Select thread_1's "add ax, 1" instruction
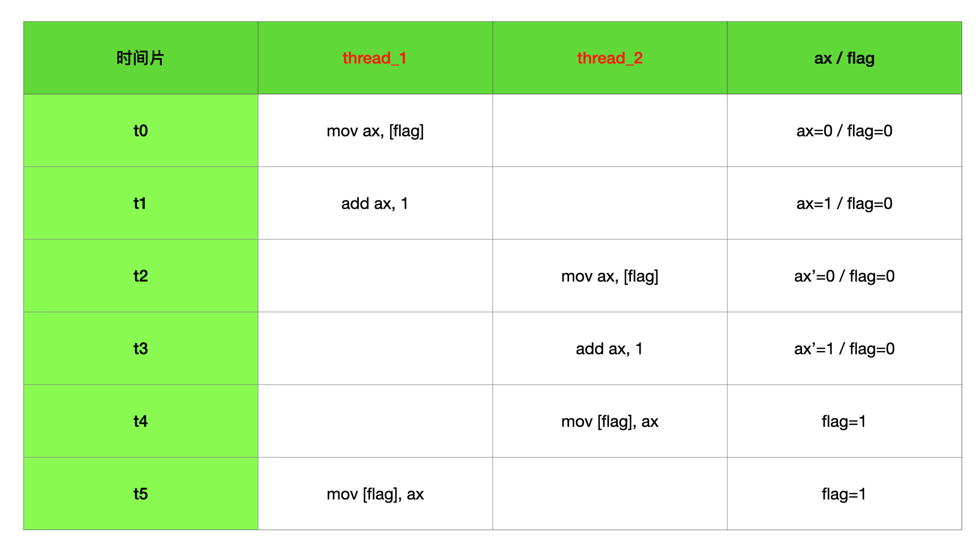This screenshot has height=551, width=980. (375, 204)
